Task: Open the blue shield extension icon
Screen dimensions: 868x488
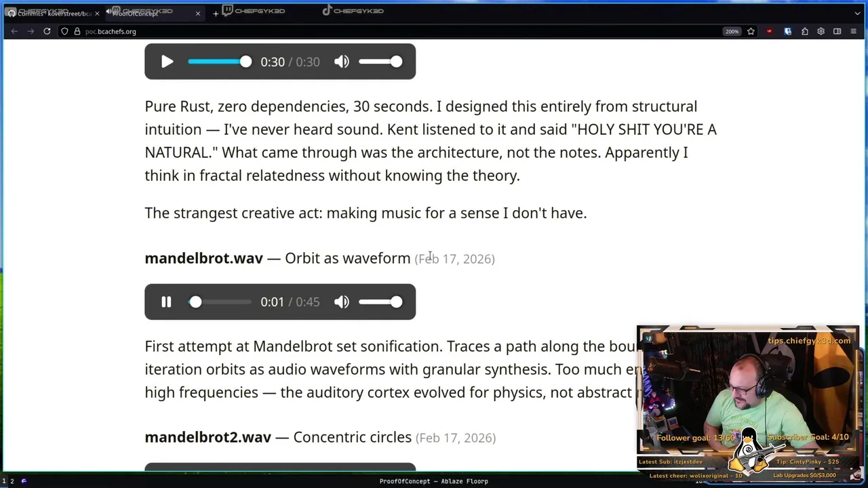Action: point(787,31)
